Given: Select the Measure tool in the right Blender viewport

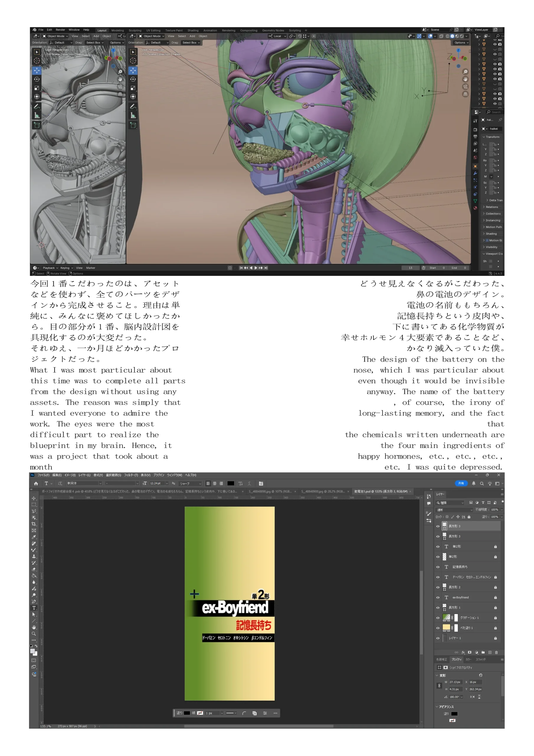Looking at the screenshot, I should [x=133, y=115].
